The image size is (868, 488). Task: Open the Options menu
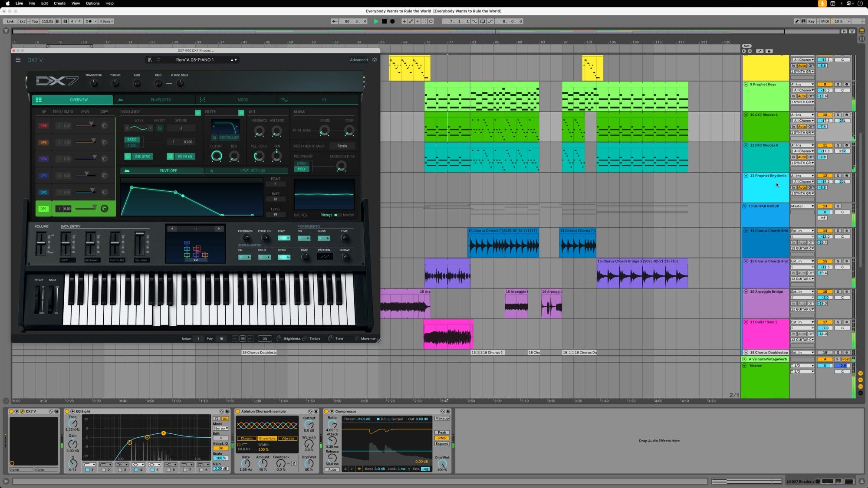pos(92,3)
